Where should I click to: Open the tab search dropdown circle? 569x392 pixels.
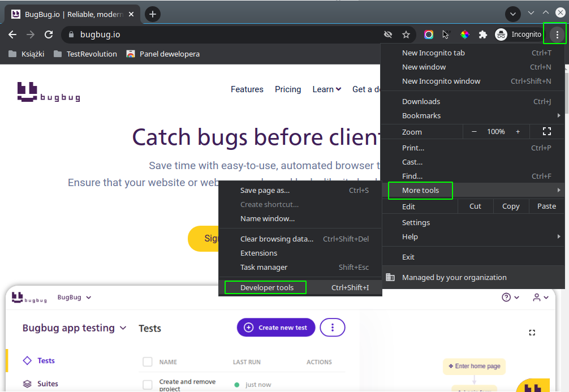(x=513, y=14)
